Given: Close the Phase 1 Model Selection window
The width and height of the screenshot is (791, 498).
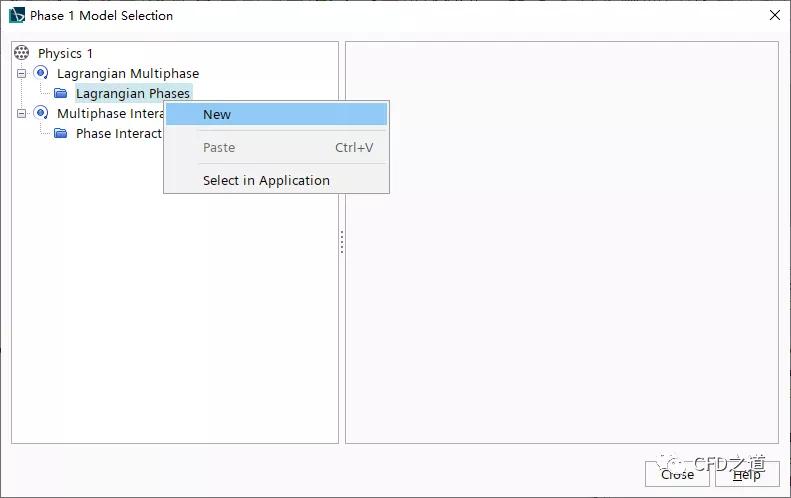Looking at the screenshot, I should pyautogui.click(x=775, y=15).
